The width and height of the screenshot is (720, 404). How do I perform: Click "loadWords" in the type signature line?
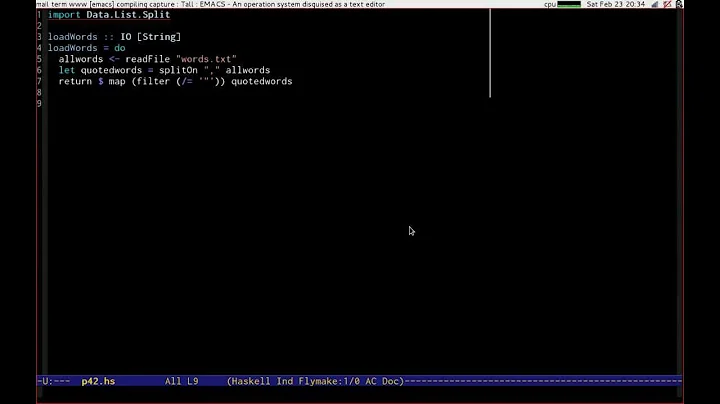tap(73, 37)
